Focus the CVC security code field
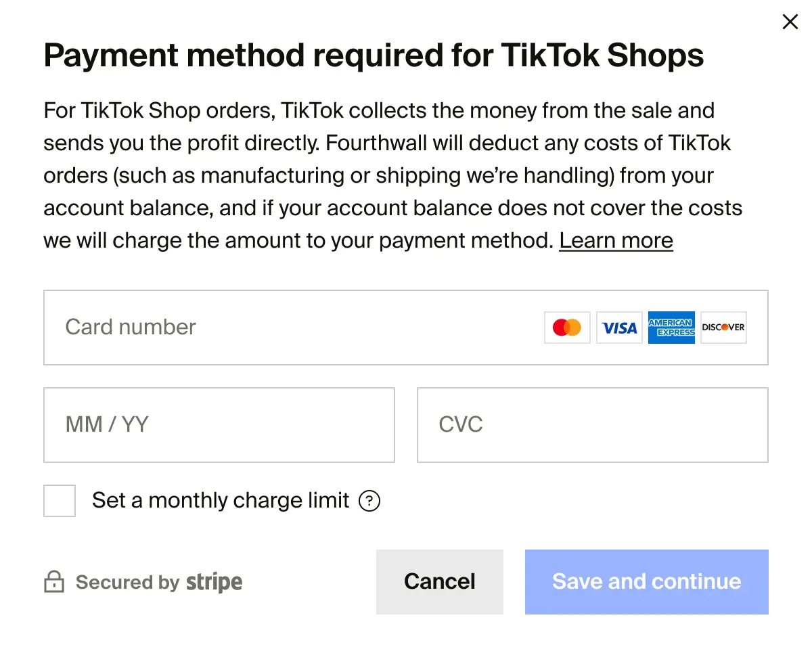 click(592, 424)
